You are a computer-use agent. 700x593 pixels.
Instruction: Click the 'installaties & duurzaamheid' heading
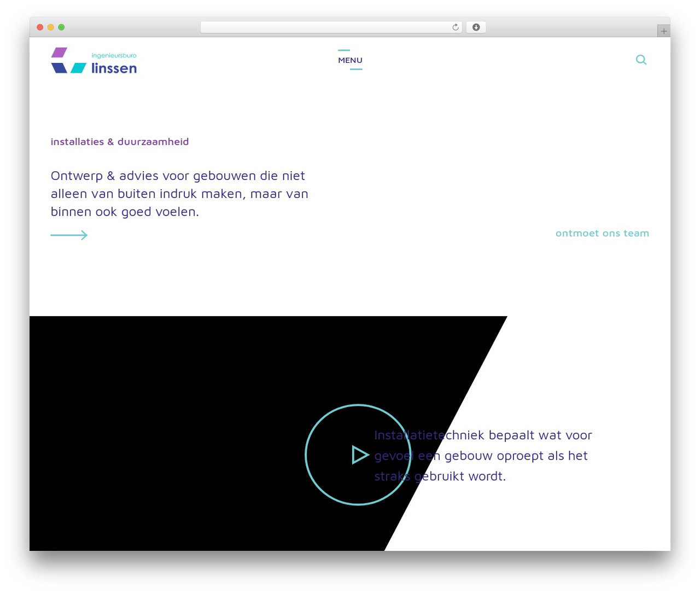(120, 142)
